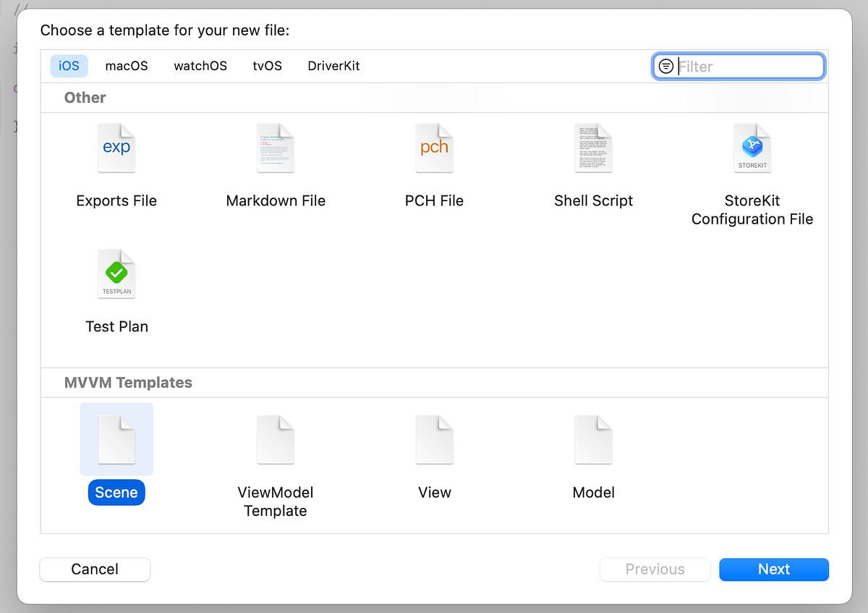868x613 pixels.
Task: Select the iOS platform tab
Action: (x=69, y=66)
